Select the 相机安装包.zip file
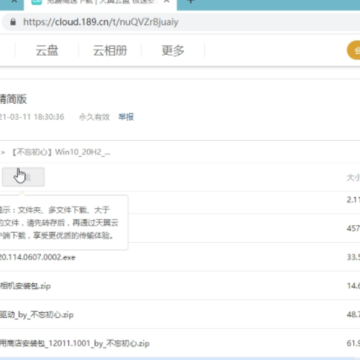Screen dimensions: 360x360 coord(25,286)
